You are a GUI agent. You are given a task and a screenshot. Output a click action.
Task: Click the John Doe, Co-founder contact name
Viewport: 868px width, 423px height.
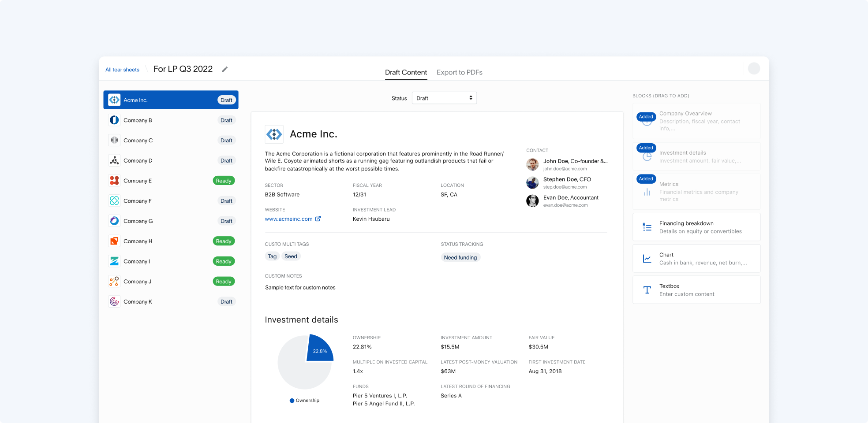576,161
